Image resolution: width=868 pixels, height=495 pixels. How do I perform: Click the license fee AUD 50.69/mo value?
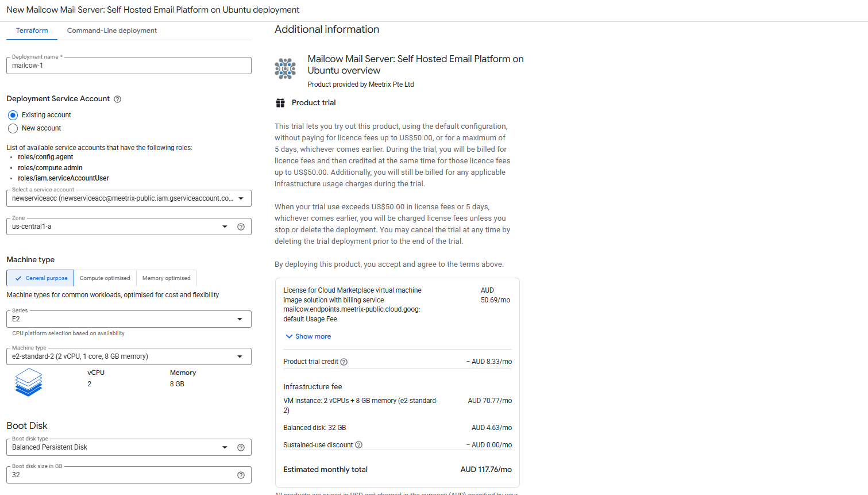coord(495,295)
